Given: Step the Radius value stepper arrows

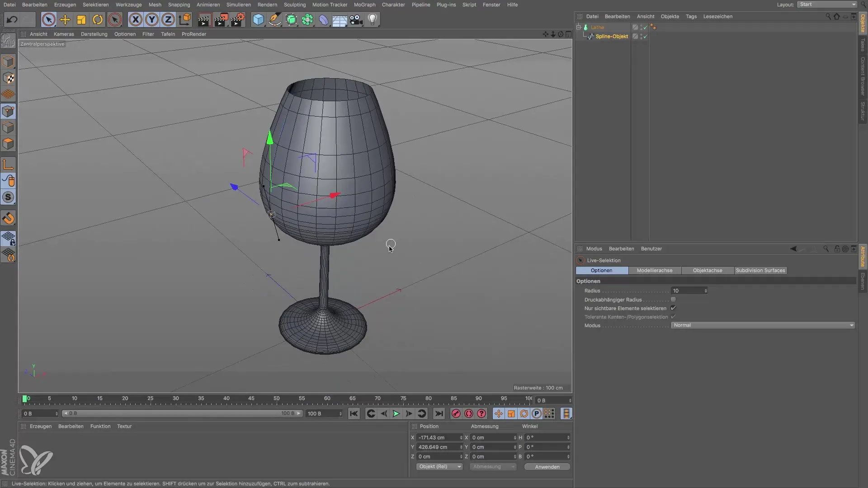Looking at the screenshot, I should coord(706,291).
